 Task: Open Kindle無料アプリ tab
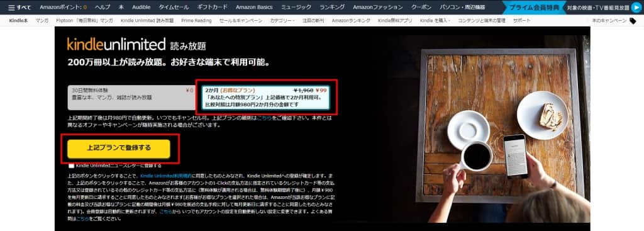pos(395,21)
